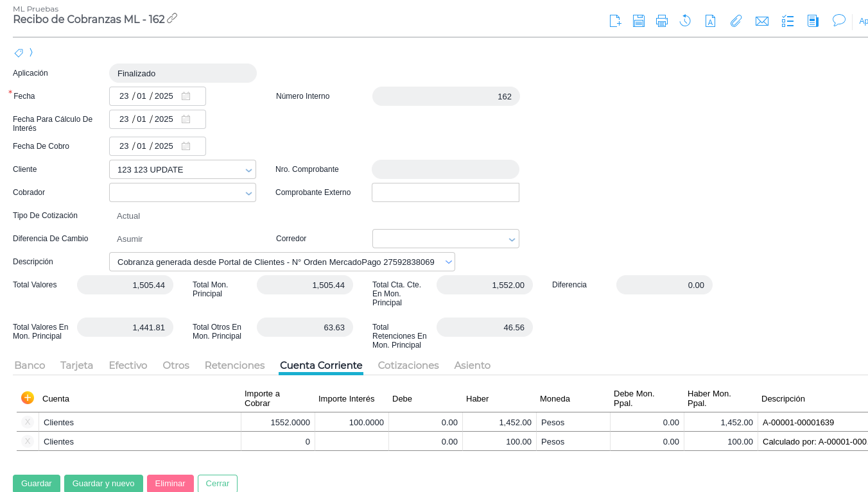This screenshot has height=492, width=868.
Task: Send by email using envelope icon
Action: (x=761, y=21)
